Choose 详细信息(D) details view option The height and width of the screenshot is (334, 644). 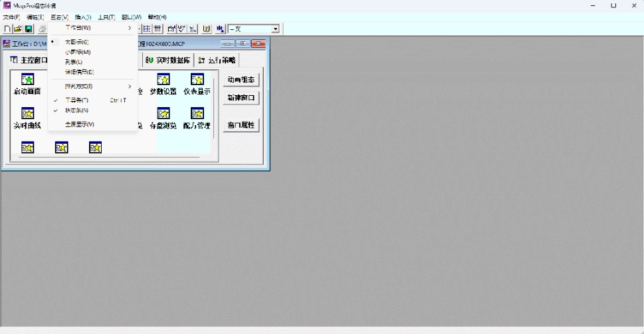[92, 72]
